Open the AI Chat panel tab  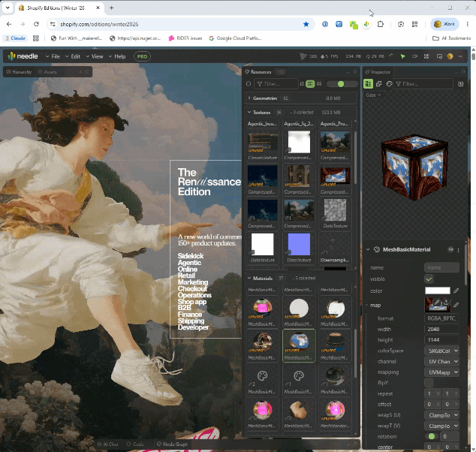108,444
